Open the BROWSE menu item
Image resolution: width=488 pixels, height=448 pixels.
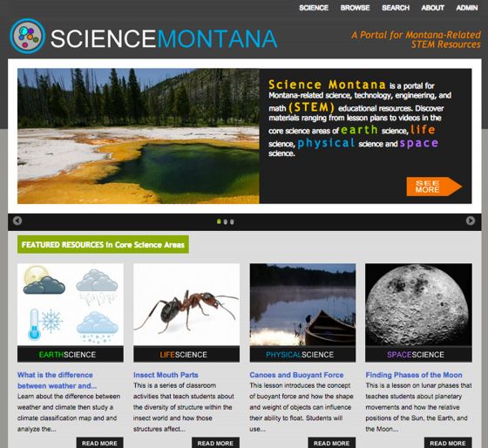(x=356, y=8)
